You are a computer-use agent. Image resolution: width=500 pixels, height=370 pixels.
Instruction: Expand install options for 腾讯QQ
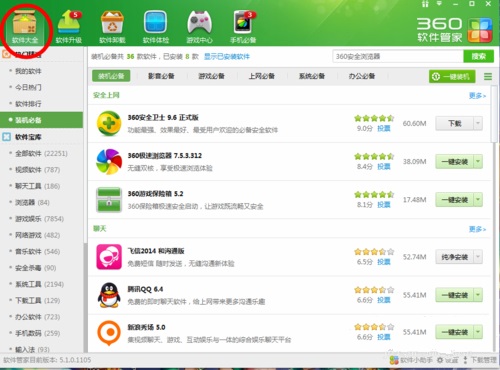[x=478, y=295]
